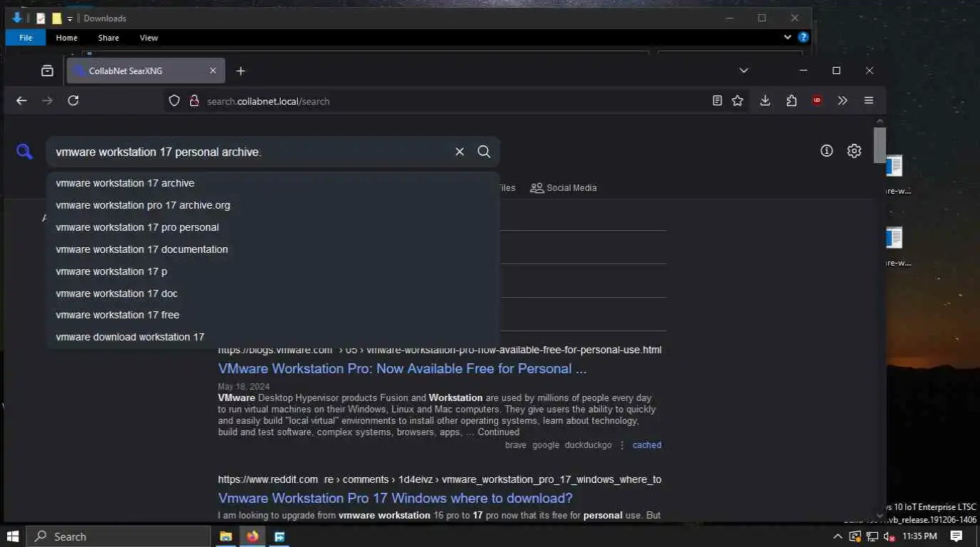The height and width of the screenshot is (547, 980).
Task: Open SearXNG preferences gear
Action: coord(854,151)
